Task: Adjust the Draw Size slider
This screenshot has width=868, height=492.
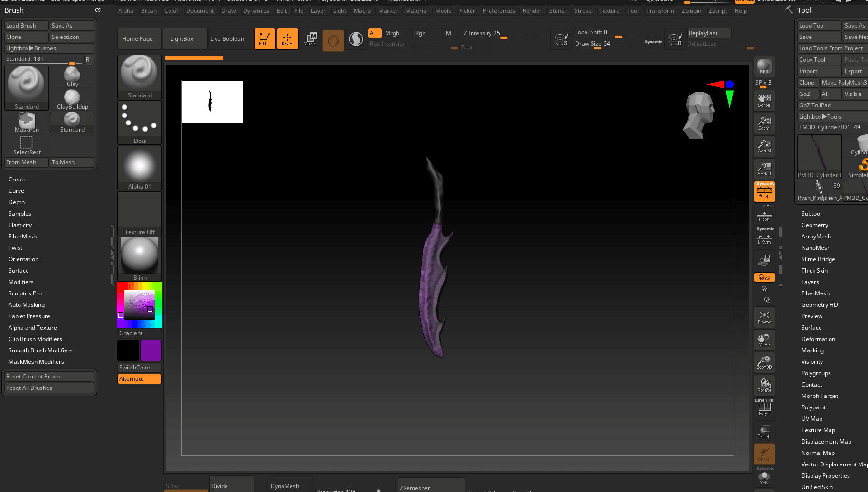Action: point(618,44)
